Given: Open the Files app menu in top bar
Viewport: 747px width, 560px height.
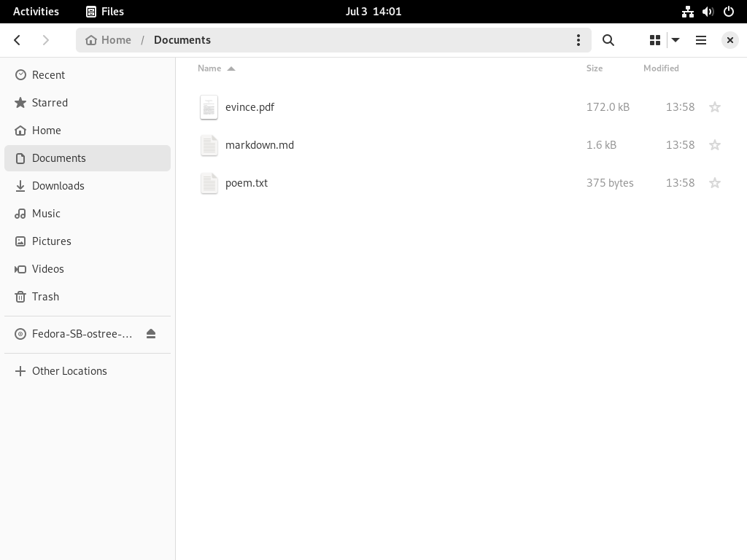Looking at the screenshot, I should tap(105, 12).
